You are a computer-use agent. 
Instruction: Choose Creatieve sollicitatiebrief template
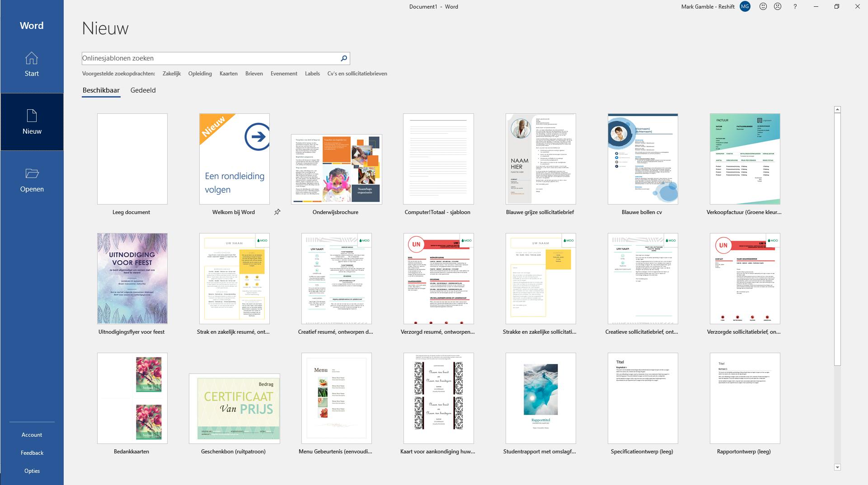click(643, 279)
